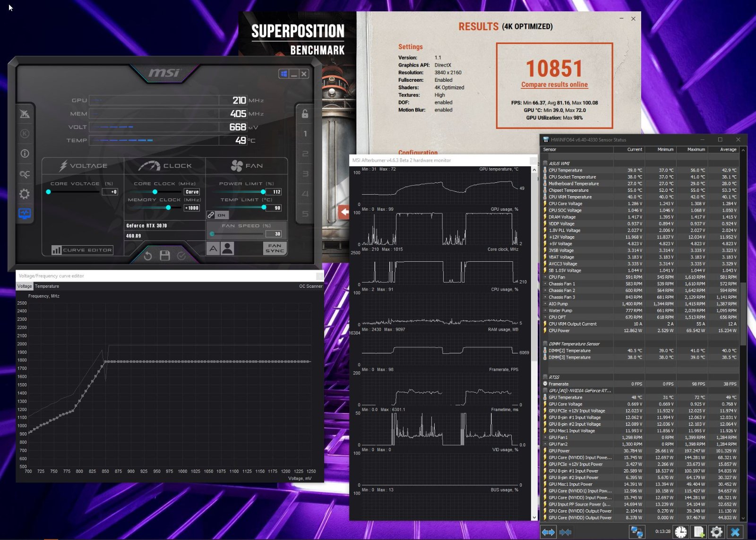
Task: Switch to Voltage tab in curve editor
Action: tap(25, 286)
